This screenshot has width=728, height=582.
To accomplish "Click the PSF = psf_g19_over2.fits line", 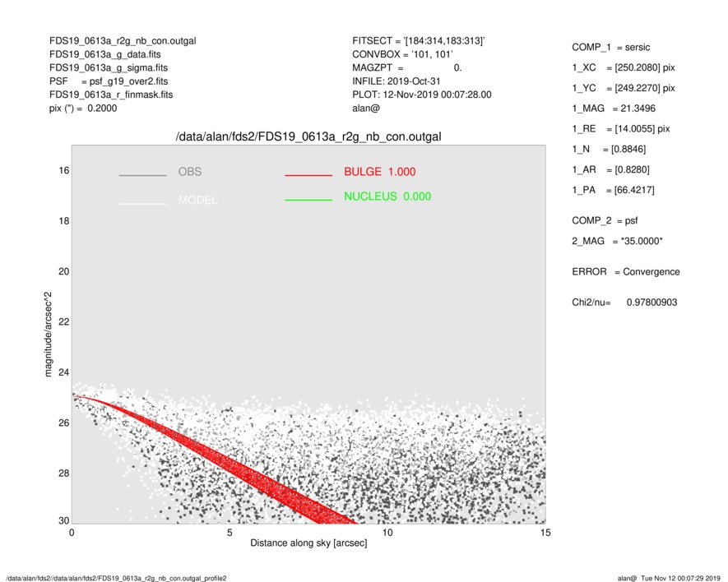I will (x=109, y=81).
